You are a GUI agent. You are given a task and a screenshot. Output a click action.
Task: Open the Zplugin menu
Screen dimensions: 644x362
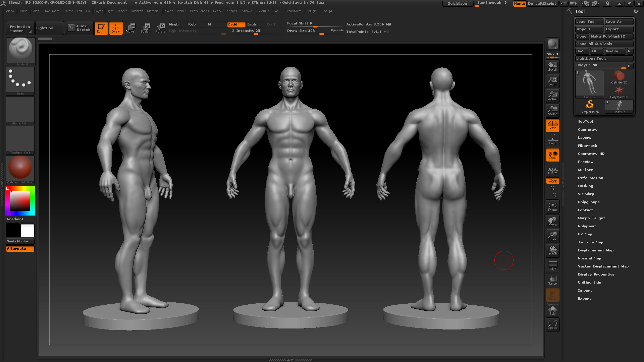tap(311, 11)
